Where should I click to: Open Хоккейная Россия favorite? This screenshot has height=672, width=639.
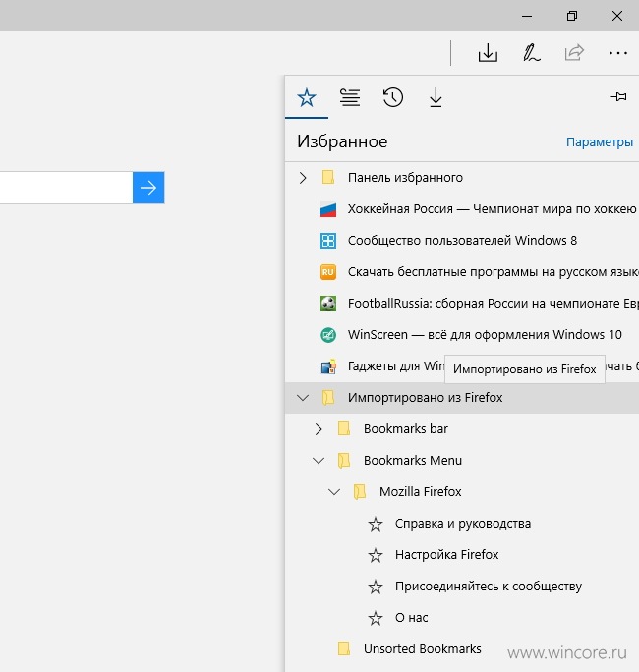[492, 209]
